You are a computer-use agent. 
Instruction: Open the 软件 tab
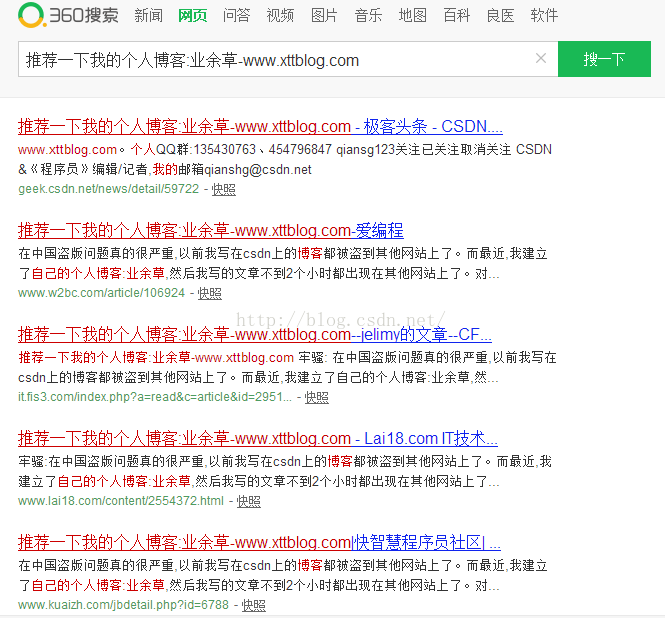coord(545,16)
